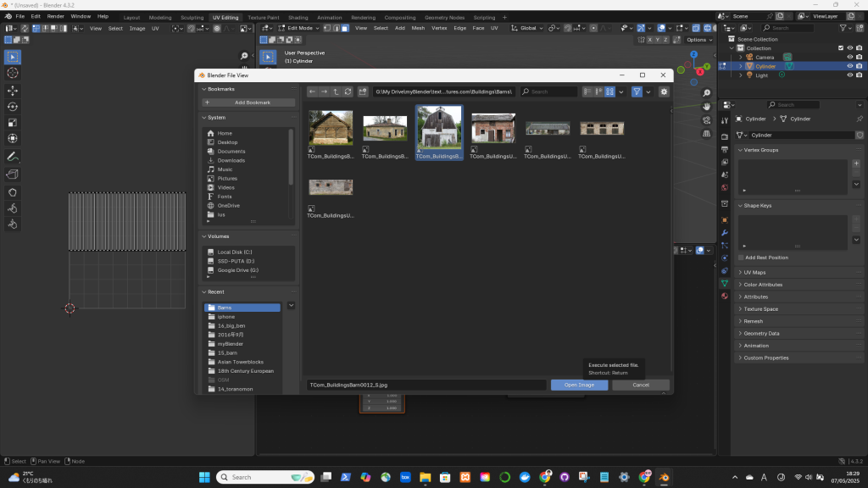The width and height of the screenshot is (868, 488).
Task: Hide the Camera object in viewport
Action: click(849, 57)
